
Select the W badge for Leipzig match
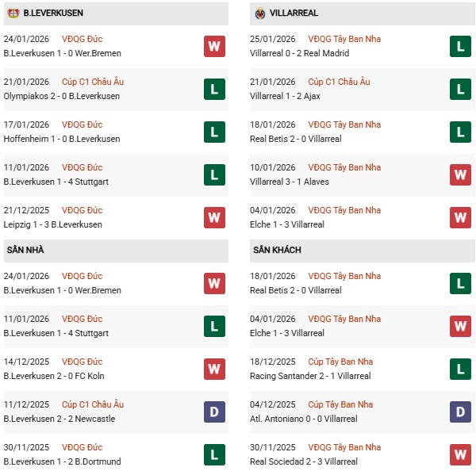(213, 218)
